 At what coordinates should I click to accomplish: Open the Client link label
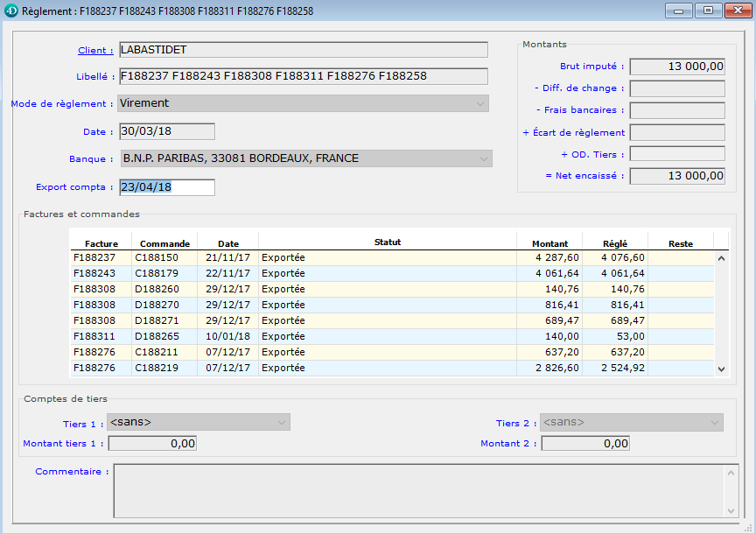95,51
